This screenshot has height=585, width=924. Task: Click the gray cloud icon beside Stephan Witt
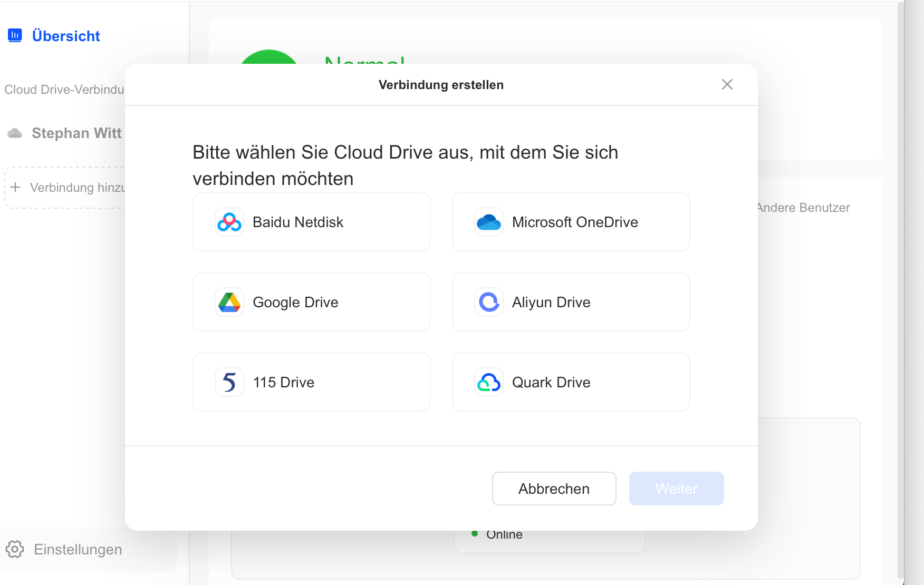point(15,133)
